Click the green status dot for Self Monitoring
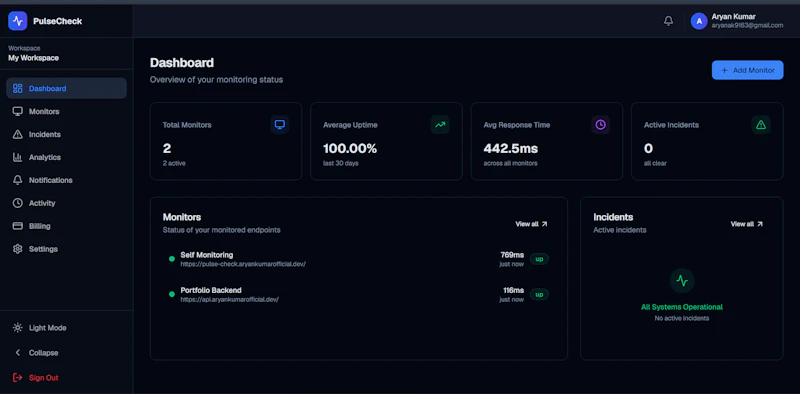The height and width of the screenshot is (394, 800). [x=172, y=259]
